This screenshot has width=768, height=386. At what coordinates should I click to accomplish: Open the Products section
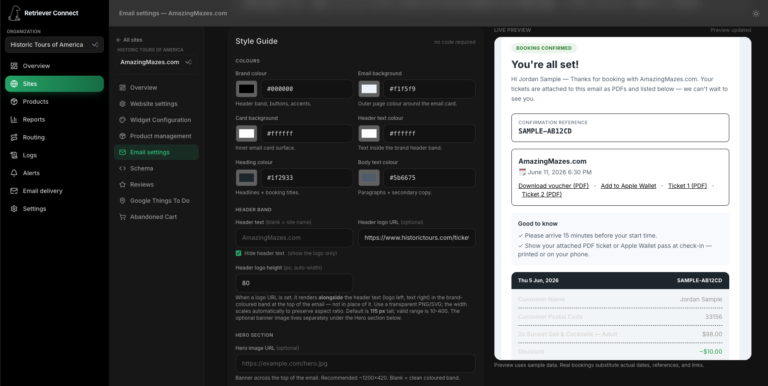pos(54,101)
